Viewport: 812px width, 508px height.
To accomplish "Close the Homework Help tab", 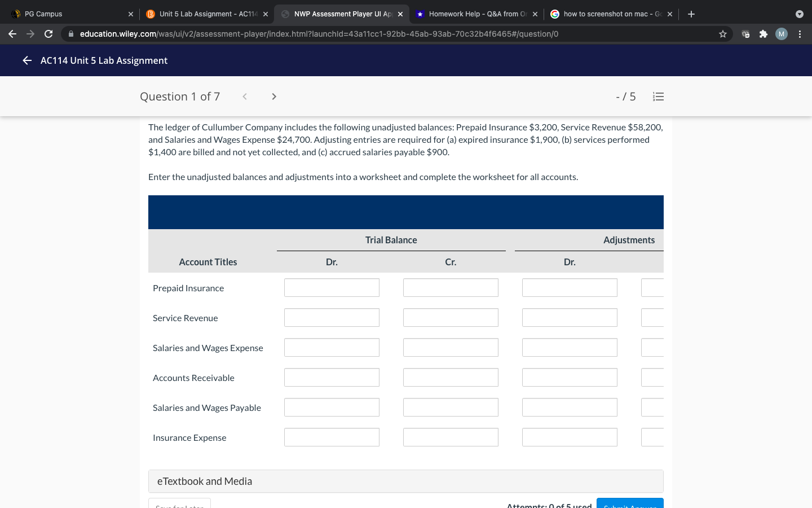I will click(x=535, y=14).
